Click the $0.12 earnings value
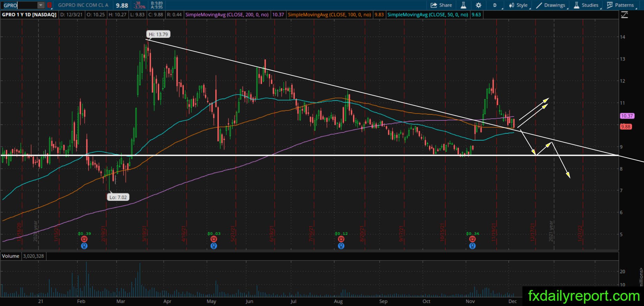Viewport: 644px width, 306px height. tap(341, 234)
